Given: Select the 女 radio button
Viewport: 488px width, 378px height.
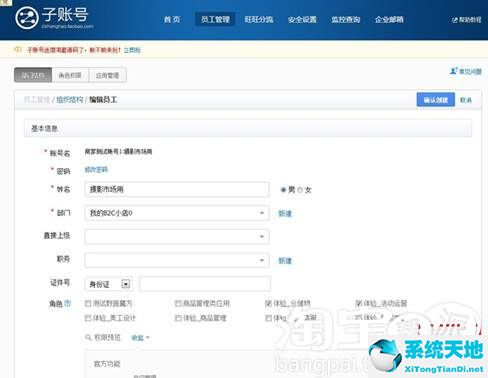Looking at the screenshot, I should [x=300, y=190].
